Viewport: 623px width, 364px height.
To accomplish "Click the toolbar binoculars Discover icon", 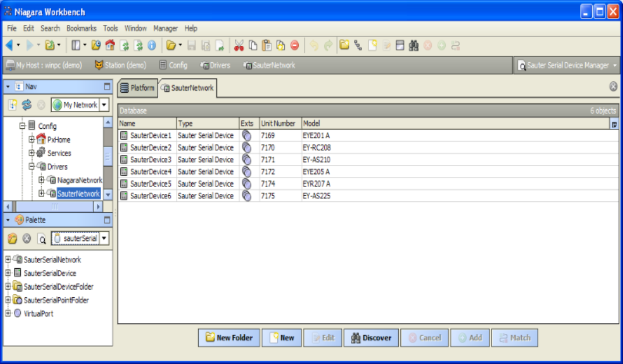I will (414, 45).
